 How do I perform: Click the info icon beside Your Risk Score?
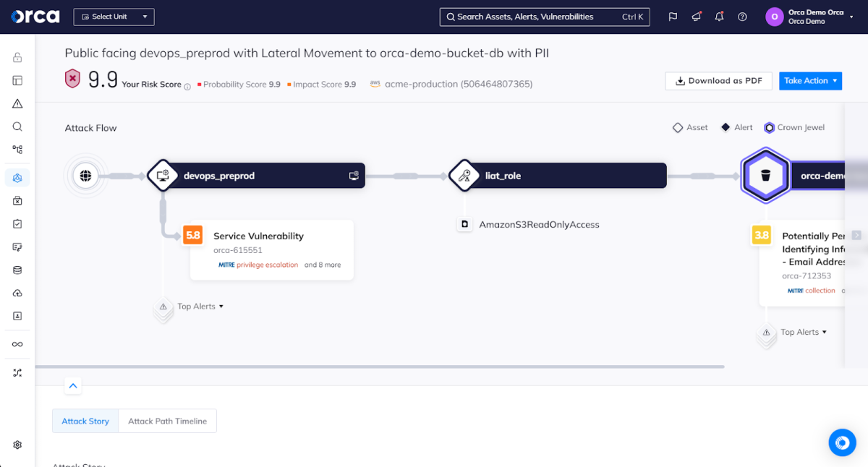click(x=187, y=87)
